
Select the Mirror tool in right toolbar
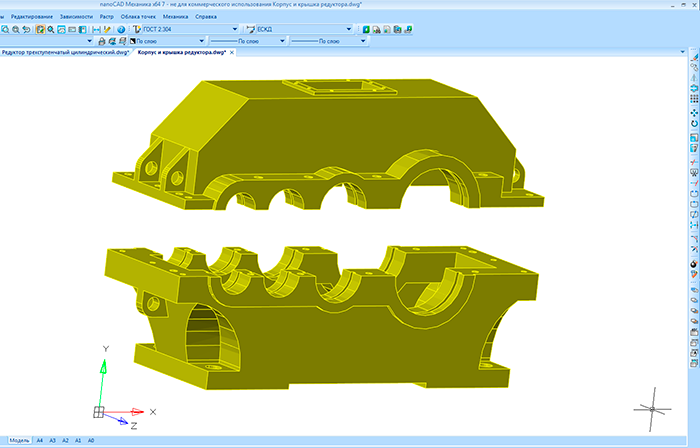[694, 78]
